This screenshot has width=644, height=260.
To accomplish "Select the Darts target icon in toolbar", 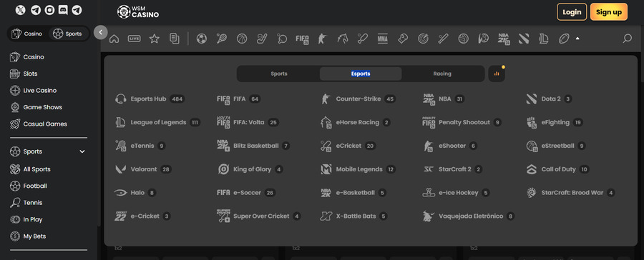I will point(423,39).
